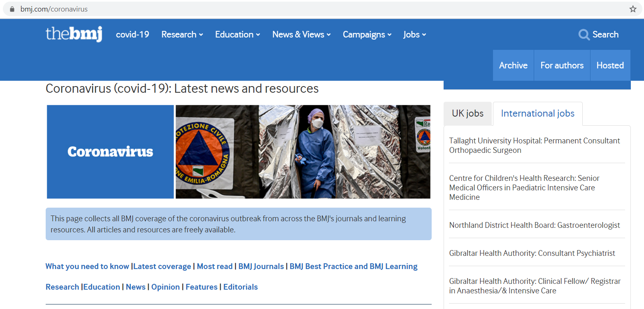Expand the News & Views dropdown menu
The width and height of the screenshot is (644, 309).
click(x=302, y=35)
